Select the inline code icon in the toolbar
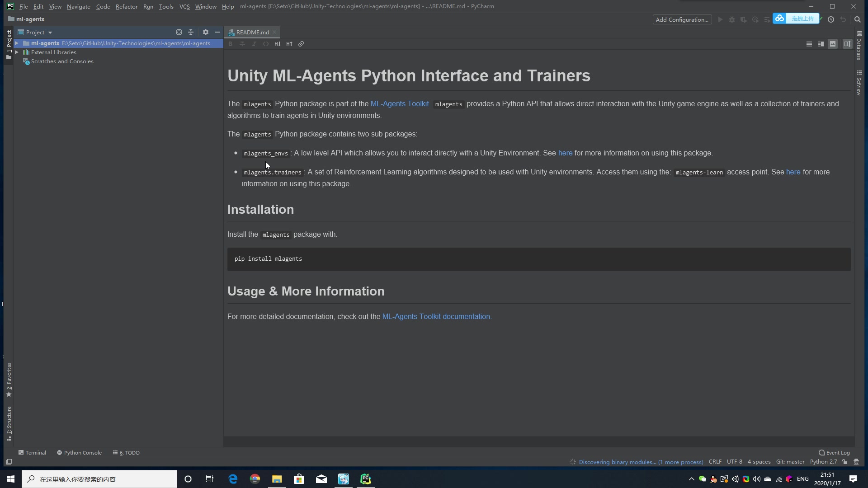868x488 pixels. pos(266,44)
